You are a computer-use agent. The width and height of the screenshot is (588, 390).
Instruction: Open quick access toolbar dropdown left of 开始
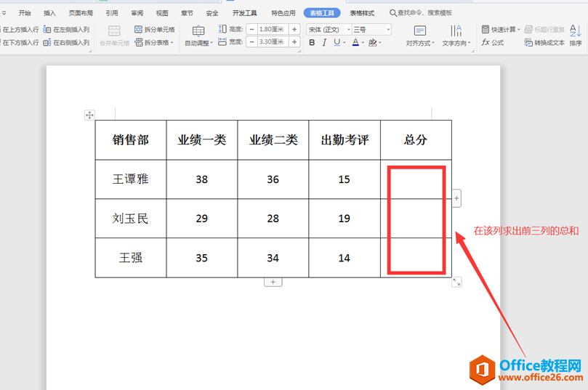coord(4,13)
